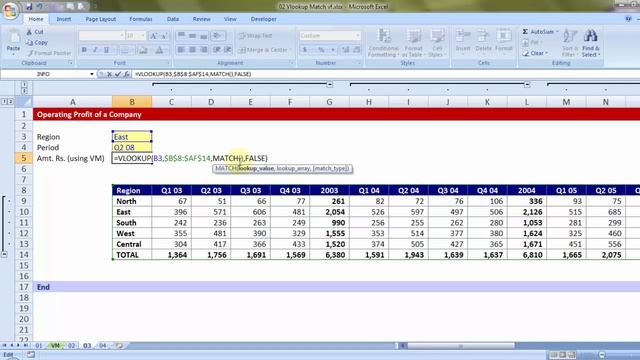Open the Office Button menu
The width and height of the screenshot is (640, 360).
(10, 11)
